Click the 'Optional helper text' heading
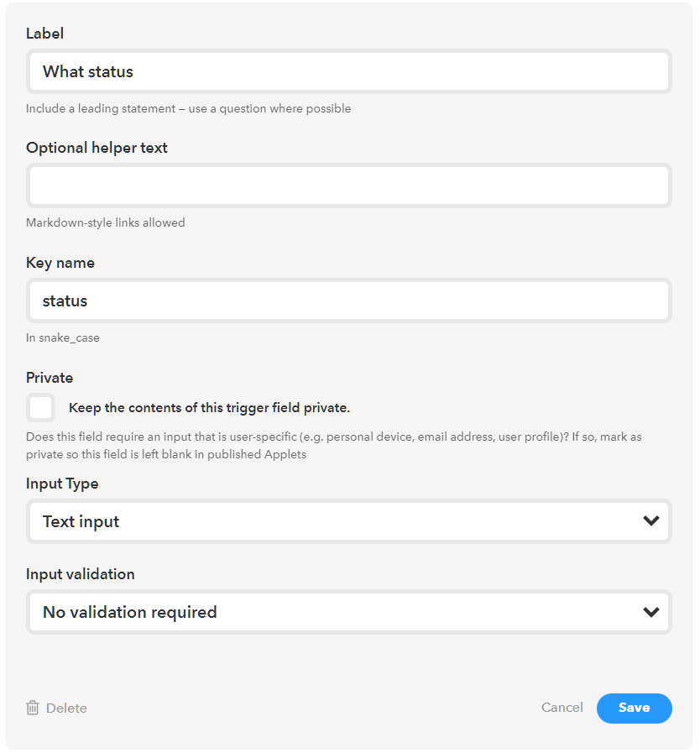700x753 pixels. click(x=97, y=148)
